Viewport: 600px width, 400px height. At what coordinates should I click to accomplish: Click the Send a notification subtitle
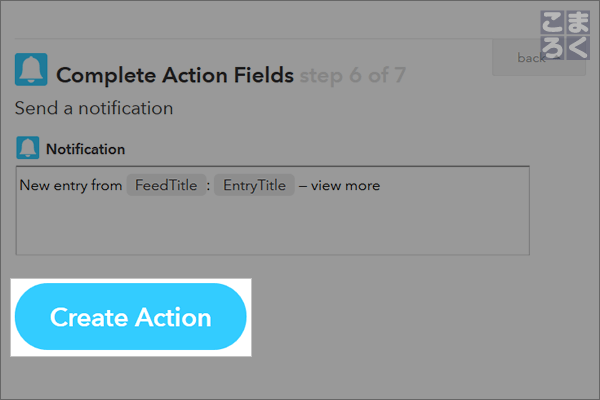94,108
